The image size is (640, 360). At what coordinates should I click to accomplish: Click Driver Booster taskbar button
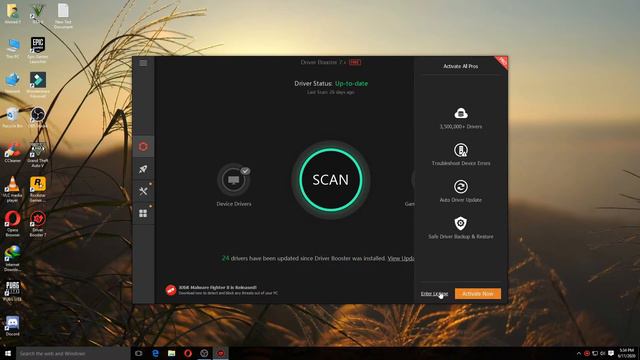221,353
